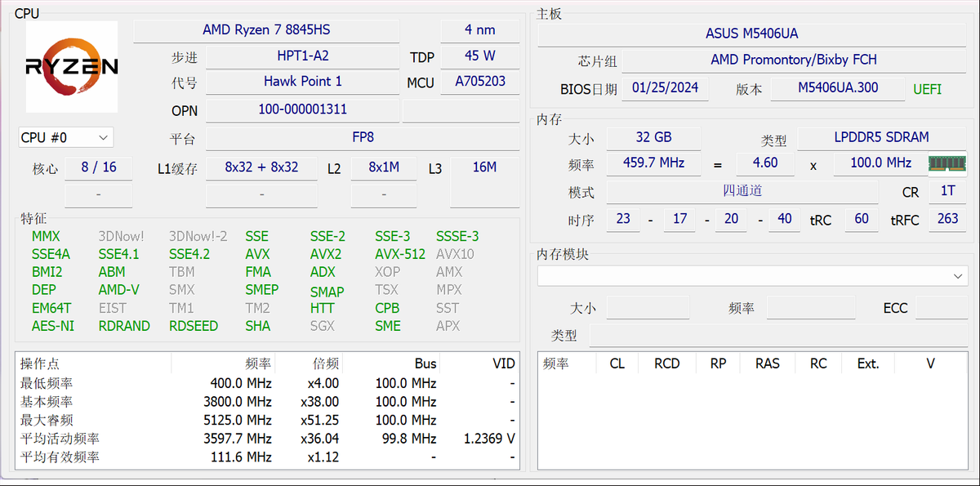Click the BIOS date 01/25/2024
The width and height of the screenshot is (980, 486).
(665, 88)
